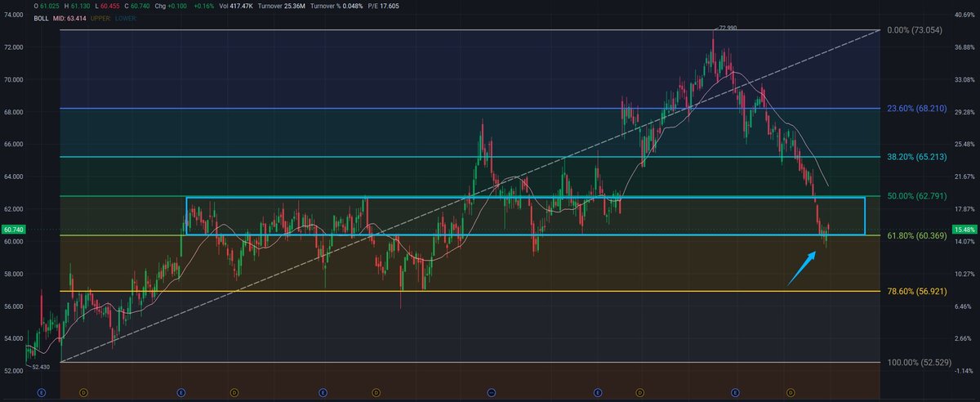Click the 15.48% percent change tag
The image size is (980, 402).
point(964,230)
